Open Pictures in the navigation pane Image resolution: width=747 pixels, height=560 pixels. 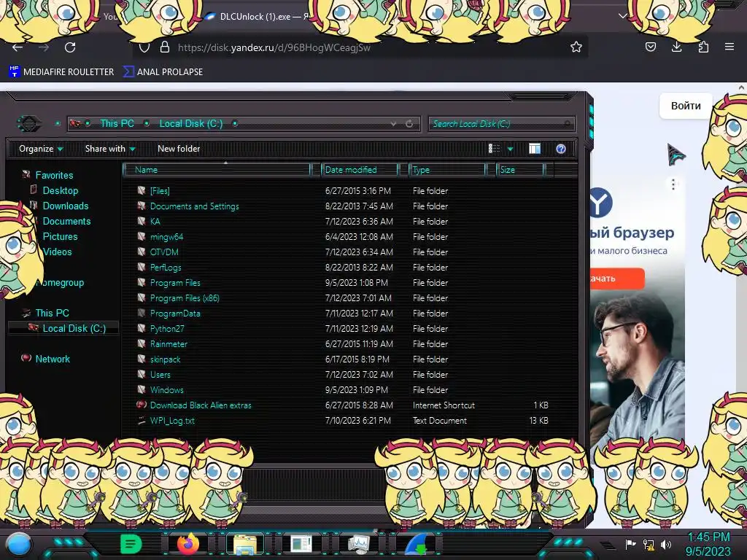click(60, 236)
